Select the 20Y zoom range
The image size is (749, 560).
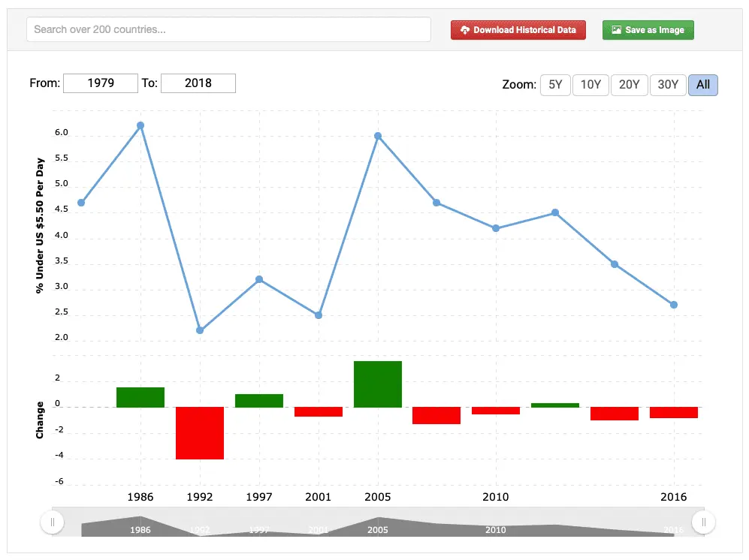click(629, 85)
